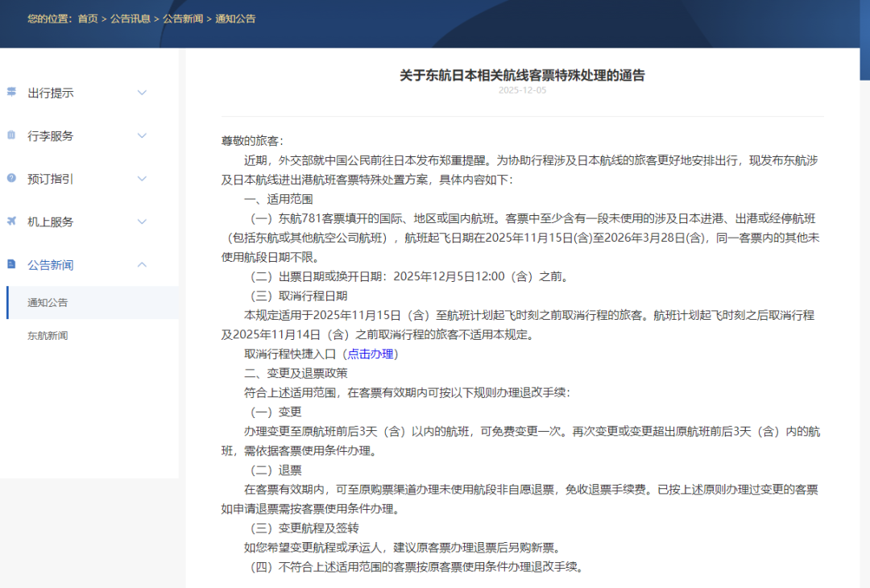Open 东航新闻 in the sidebar submenu

(48, 336)
